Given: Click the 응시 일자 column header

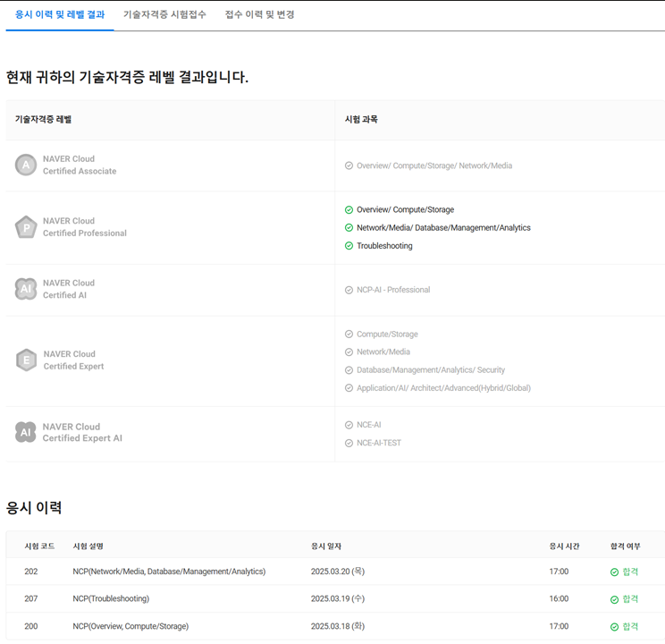Looking at the screenshot, I should (x=326, y=547).
